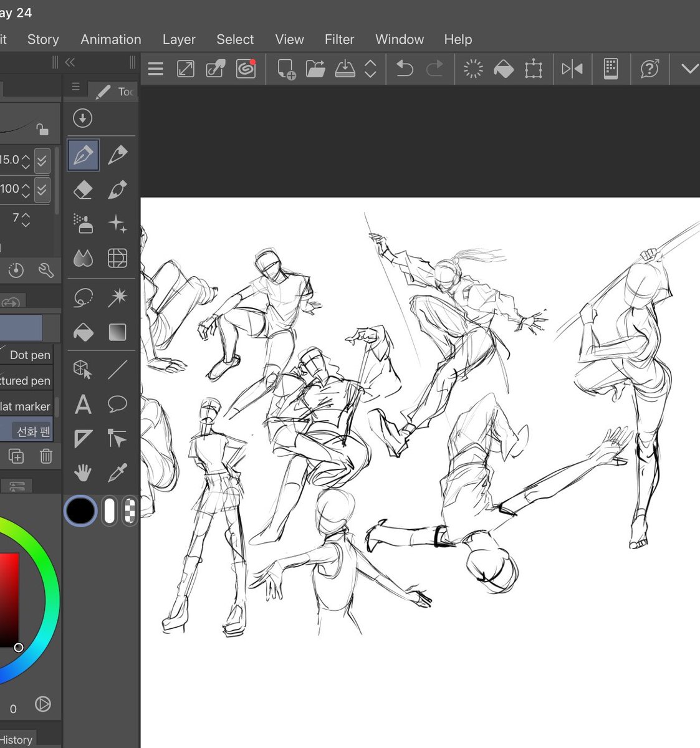The height and width of the screenshot is (748, 700).
Task: Click the Fill icon in command bar
Action: (x=504, y=69)
